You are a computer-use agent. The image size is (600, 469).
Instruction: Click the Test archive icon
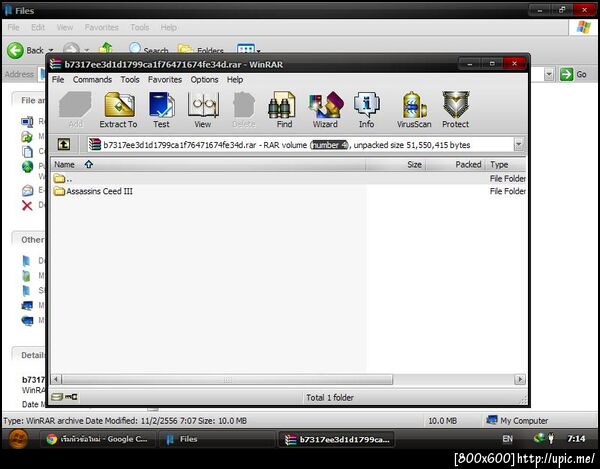[161, 110]
